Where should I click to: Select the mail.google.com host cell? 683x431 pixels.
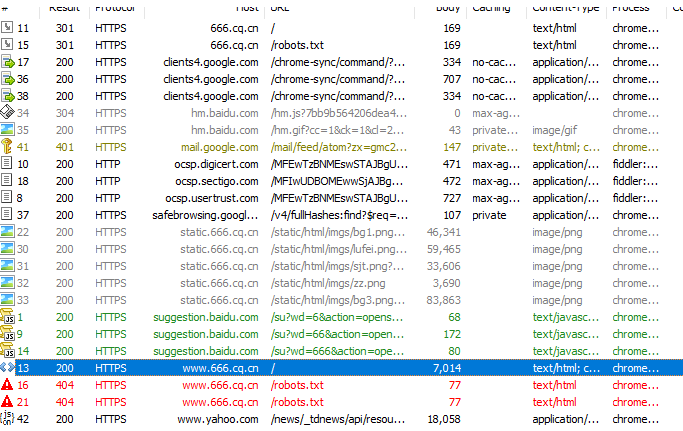coord(220,147)
